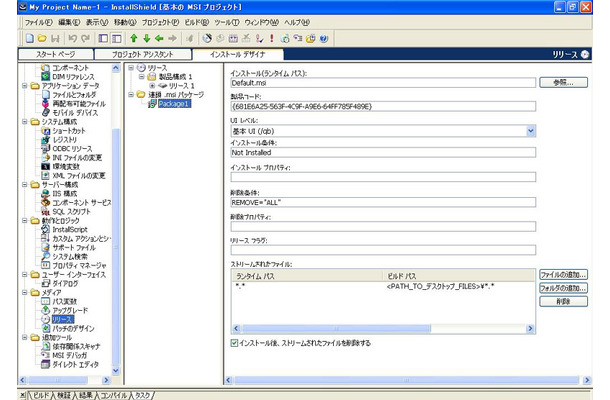Click the bottom horizontal scrollbar of the right pane
Screen dimensions: 610x400
[x=408, y=380]
